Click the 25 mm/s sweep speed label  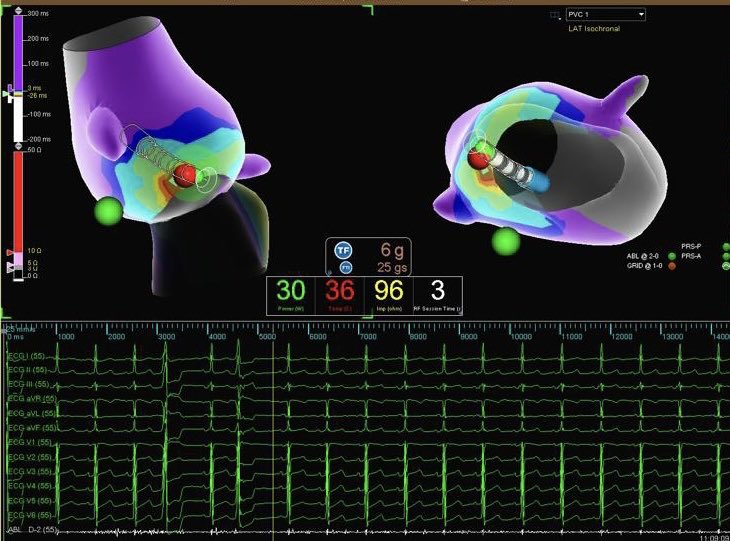(x=20, y=329)
